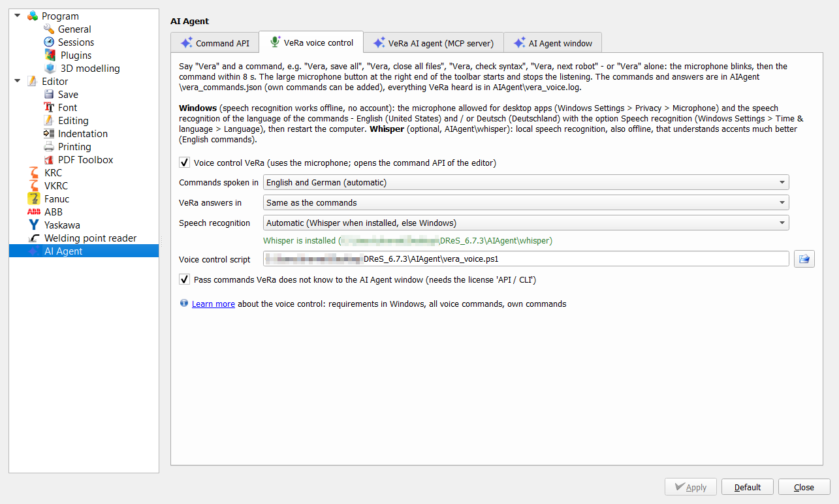
Task: Select the Welding point reader icon
Action: coord(34,238)
